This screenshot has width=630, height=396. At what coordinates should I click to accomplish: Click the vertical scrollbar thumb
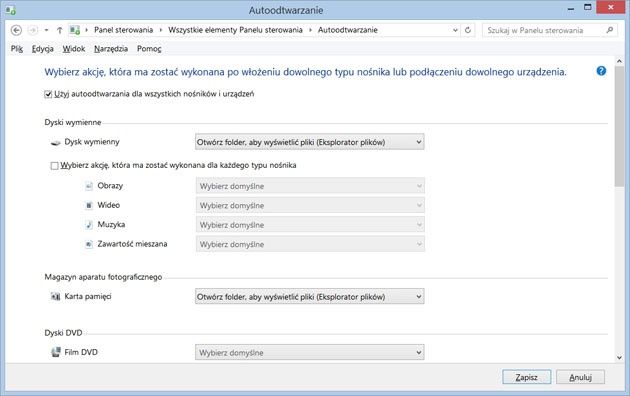click(x=619, y=127)
